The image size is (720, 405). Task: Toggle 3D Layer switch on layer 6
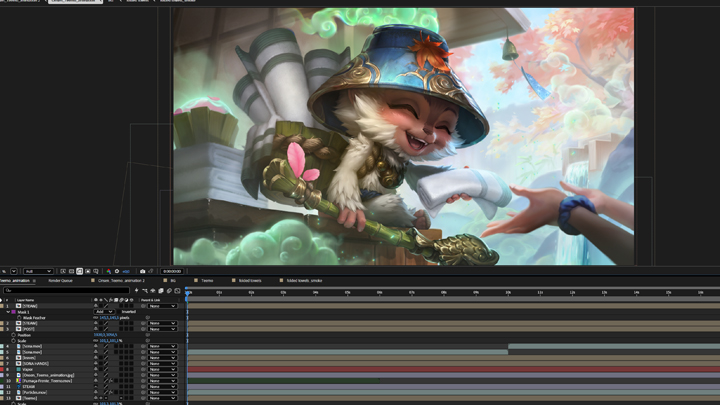[x=131, y=358]
